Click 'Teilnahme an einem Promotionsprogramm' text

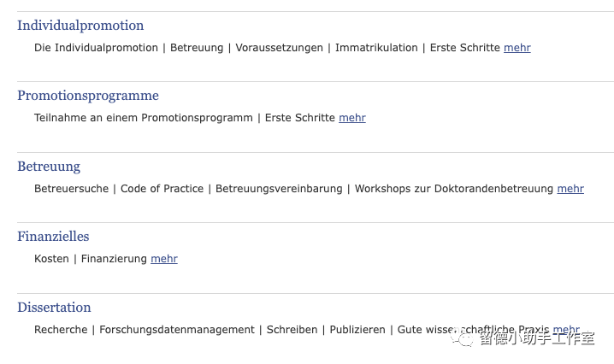pos(144,118)
